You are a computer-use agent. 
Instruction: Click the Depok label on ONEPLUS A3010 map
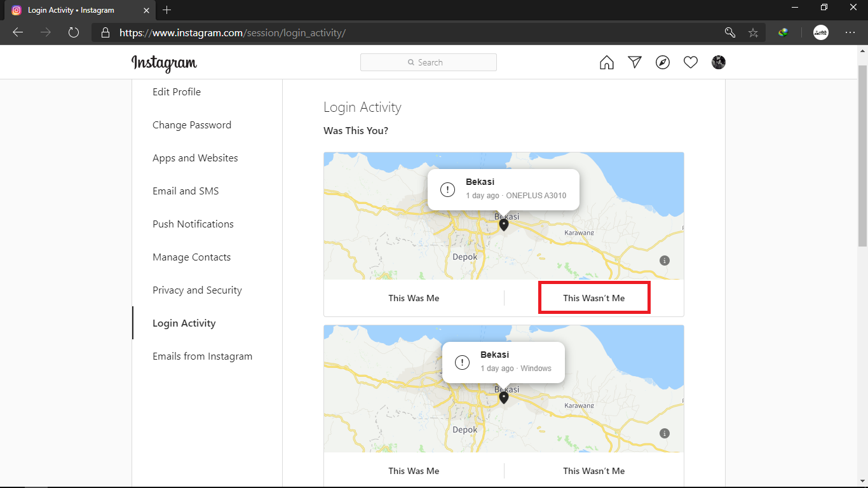pyautogui.click(x=465, y=257)
